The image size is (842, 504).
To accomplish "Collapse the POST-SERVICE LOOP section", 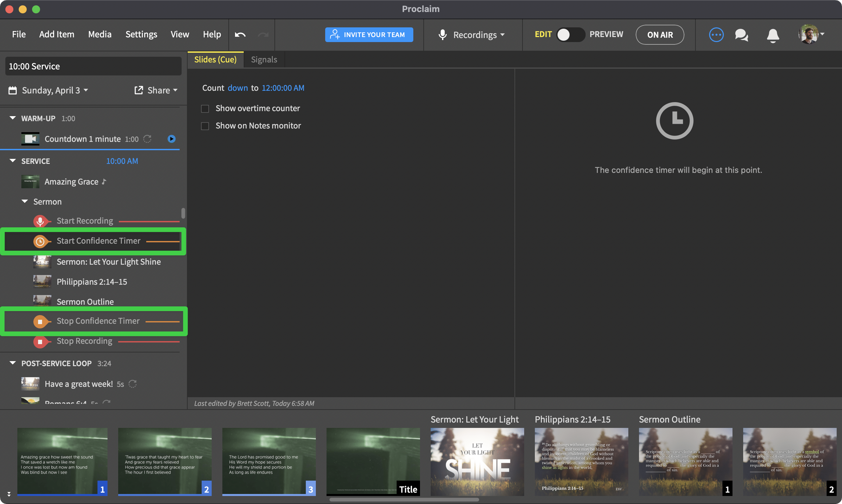I will point(13,363).
